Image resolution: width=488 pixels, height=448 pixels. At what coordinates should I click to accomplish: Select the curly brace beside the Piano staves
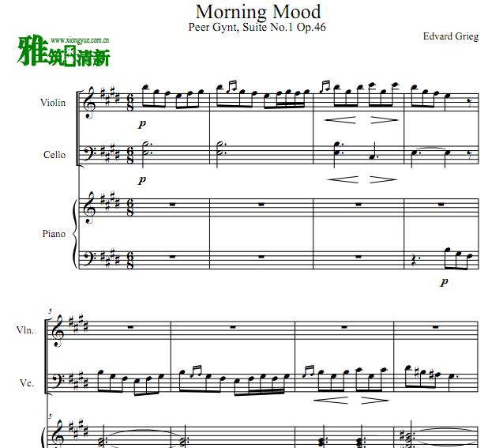click(x=77, y=234)
